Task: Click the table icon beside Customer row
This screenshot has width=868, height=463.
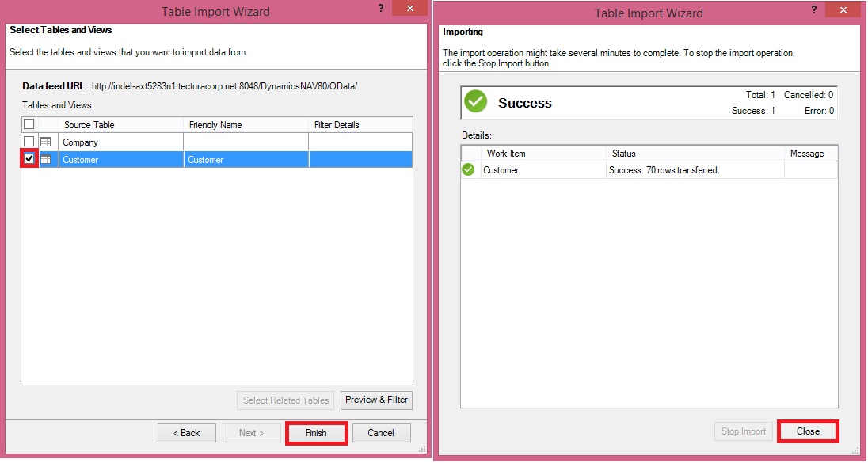Action: click(x=46, y=160)
